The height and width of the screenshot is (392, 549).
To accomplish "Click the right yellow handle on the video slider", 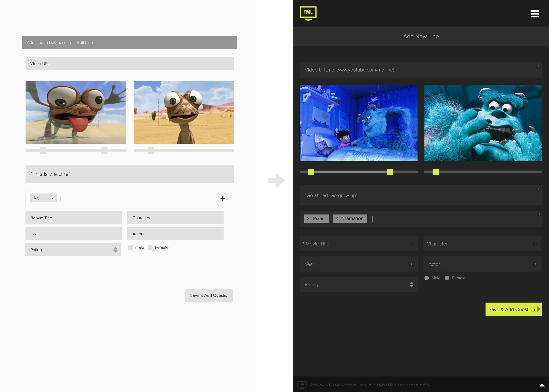I will 390,172.
